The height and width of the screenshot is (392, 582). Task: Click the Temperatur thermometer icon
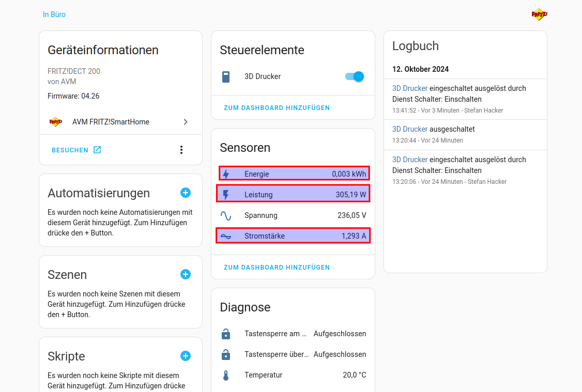226,375
